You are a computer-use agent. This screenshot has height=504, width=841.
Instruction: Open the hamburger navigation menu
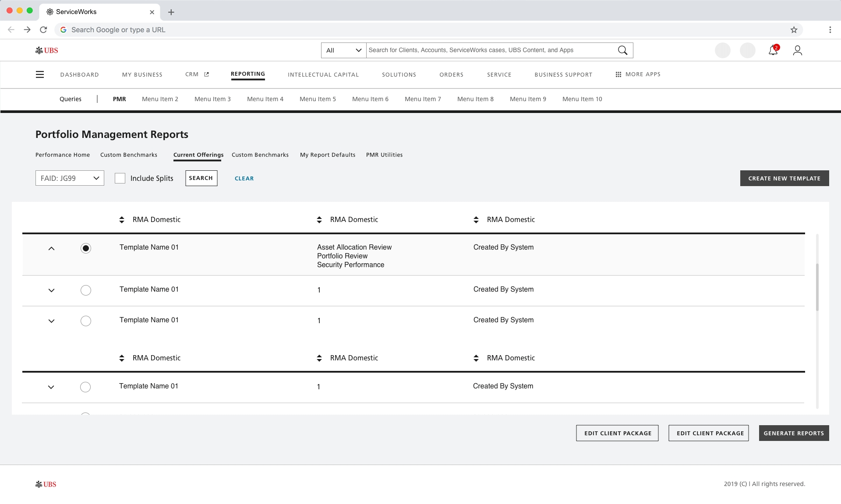point(40,74)
